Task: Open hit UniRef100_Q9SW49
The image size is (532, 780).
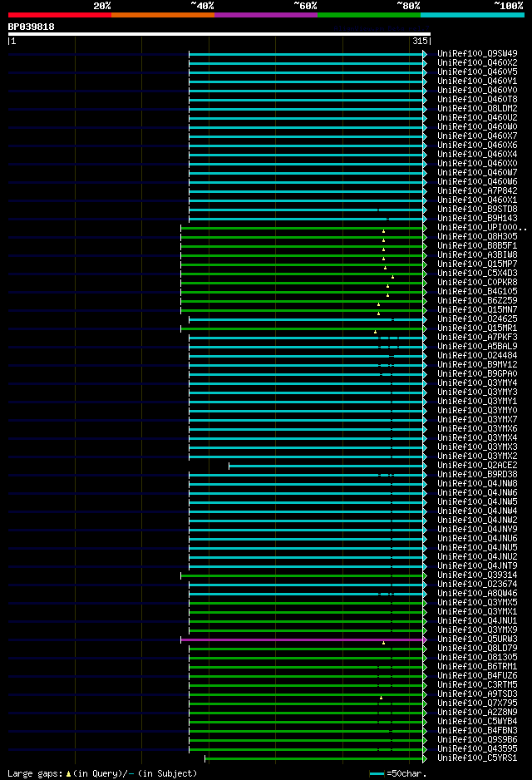Action: [x=477, y=53]
